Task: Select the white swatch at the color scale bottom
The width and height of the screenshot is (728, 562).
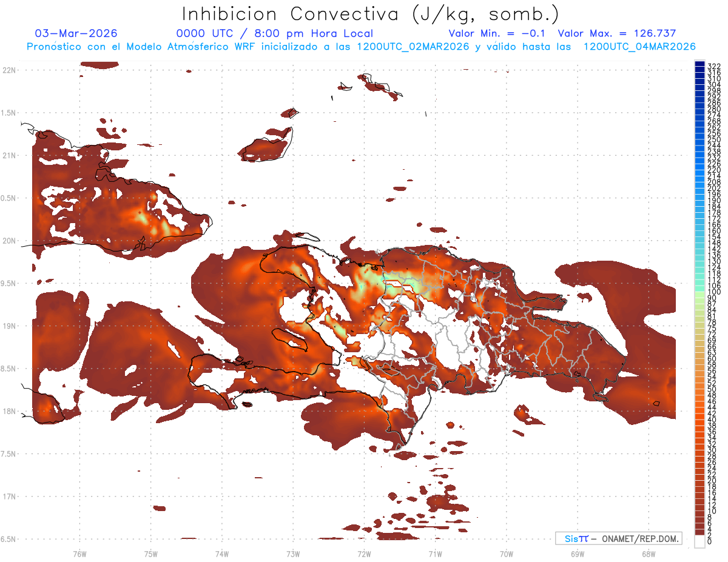Action: coord(700,541)
